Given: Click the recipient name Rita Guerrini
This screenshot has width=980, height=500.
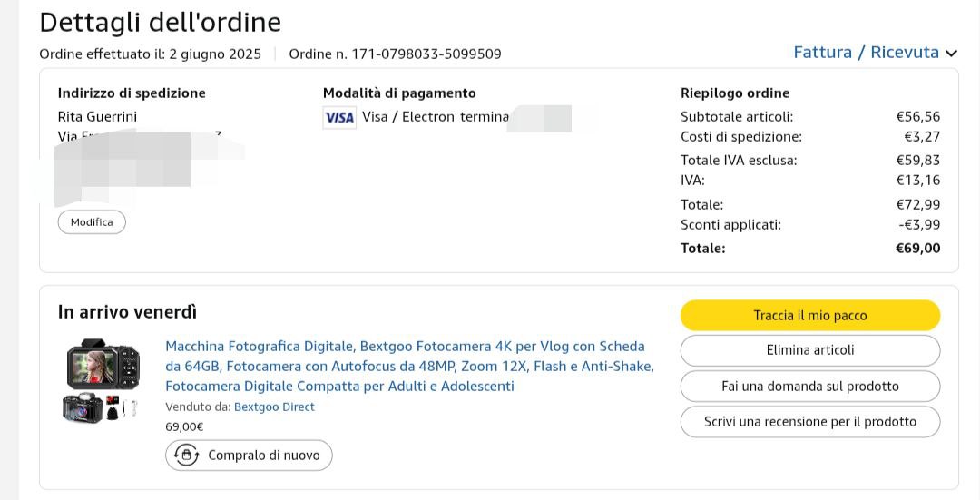Looking at the screenshot, I should (x=97, y=116).
